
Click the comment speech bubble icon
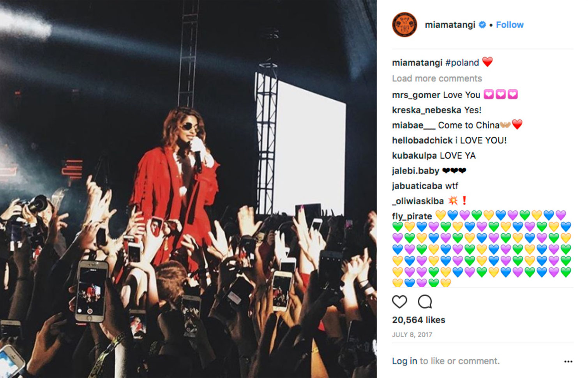point(425,302)
